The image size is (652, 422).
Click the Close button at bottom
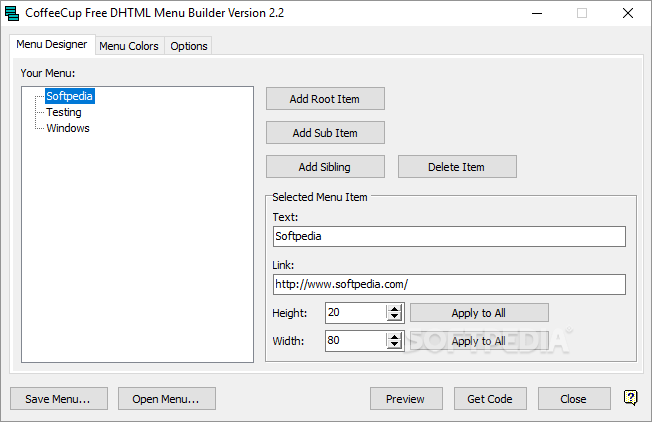(x=574, y=399)
